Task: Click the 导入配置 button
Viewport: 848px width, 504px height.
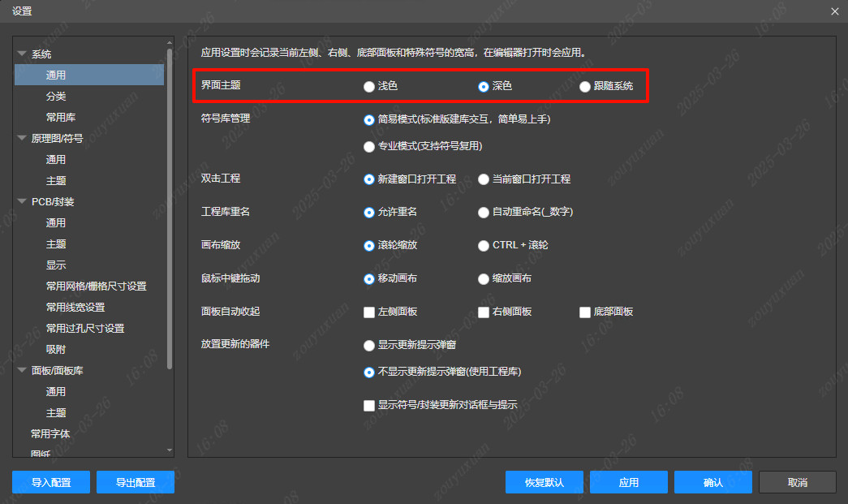Action: [x=50, y=481]
